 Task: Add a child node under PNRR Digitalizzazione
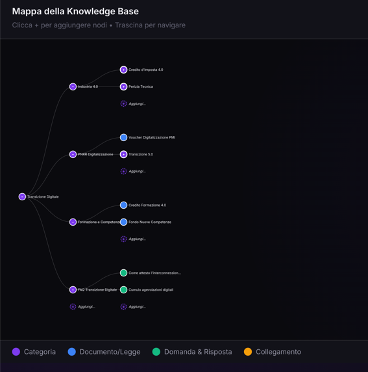click(124, 171)
